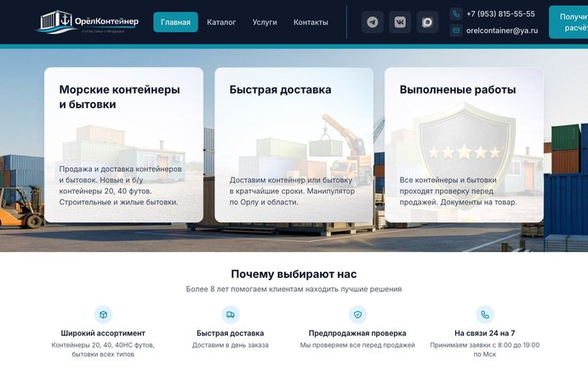The image size is (588, 368).
Task: Click the Почему выбирают нас heading
Action: pos(294,274)
